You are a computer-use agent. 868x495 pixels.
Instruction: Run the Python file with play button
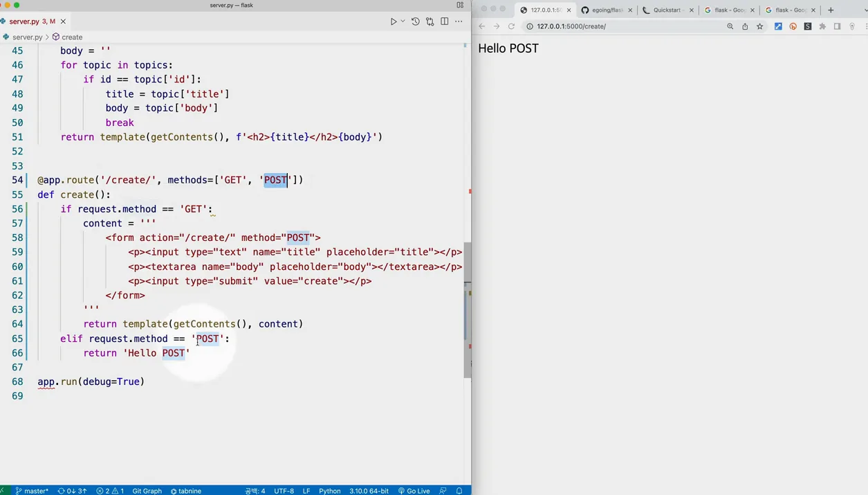pos(394,21)
